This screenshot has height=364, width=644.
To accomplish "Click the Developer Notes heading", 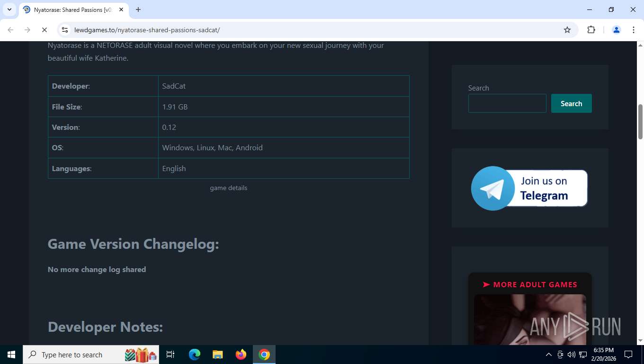I will [105, 327].
